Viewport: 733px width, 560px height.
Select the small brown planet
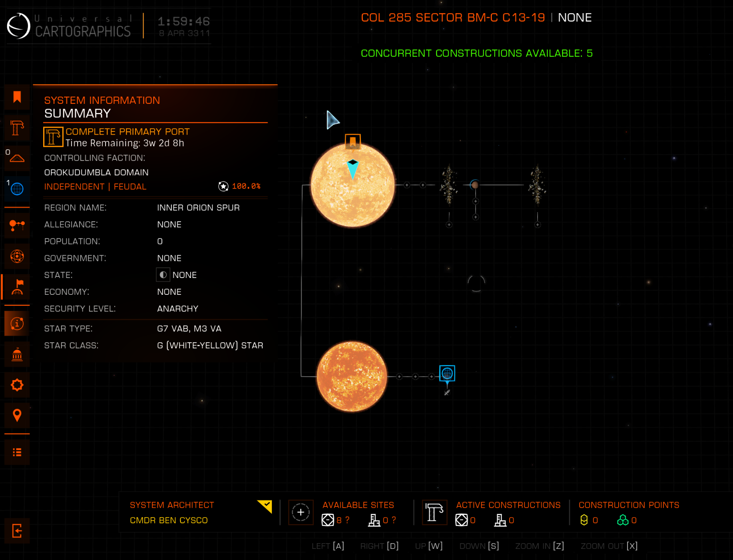click(475, 185)
